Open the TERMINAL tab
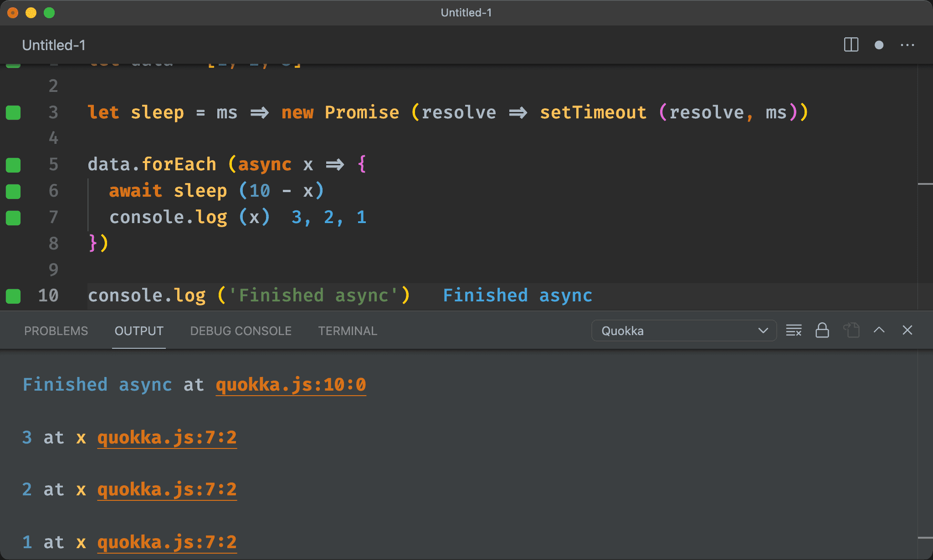Image resolution: width=933 pixels, height=560 pixels. pos(348,331)
